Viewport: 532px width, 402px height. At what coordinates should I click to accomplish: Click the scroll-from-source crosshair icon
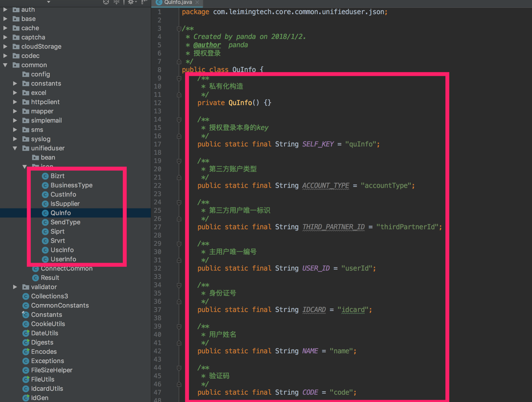pyautogui.click(x=106, y=2)
